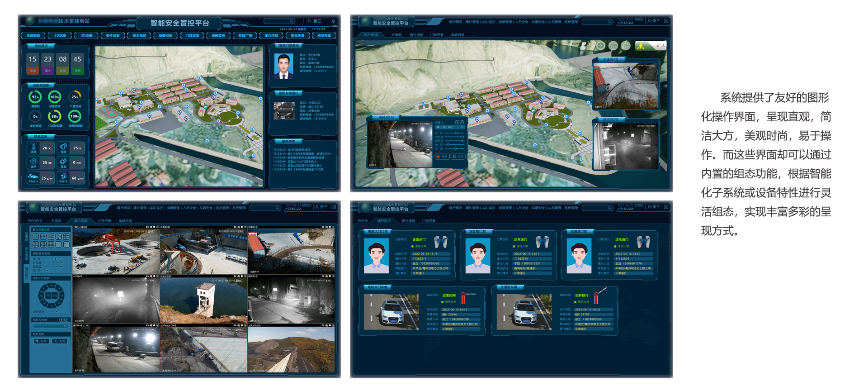Switch to the 门禁记录 tab in video view

click(105, 221)
